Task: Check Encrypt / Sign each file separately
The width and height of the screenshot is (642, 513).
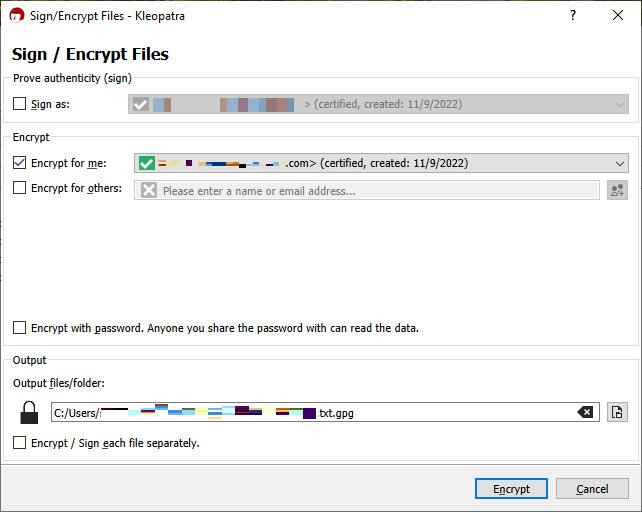Action: coord(20,443)
